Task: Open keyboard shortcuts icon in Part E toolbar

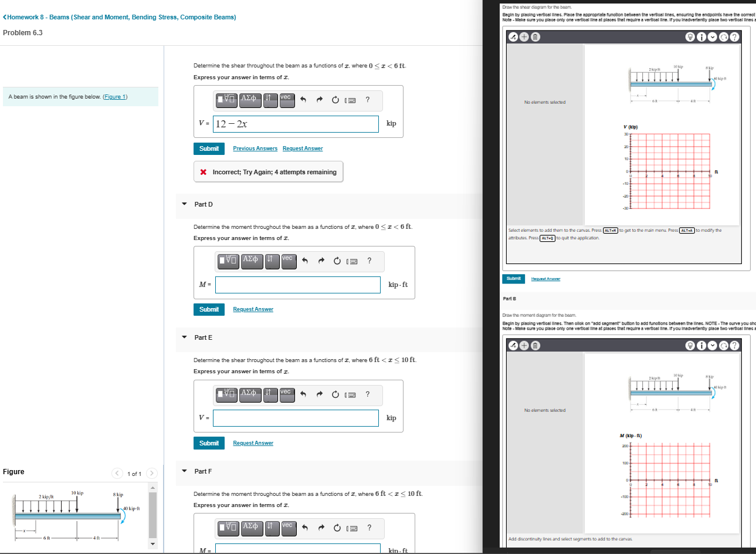Action: [x=350, y=395]
